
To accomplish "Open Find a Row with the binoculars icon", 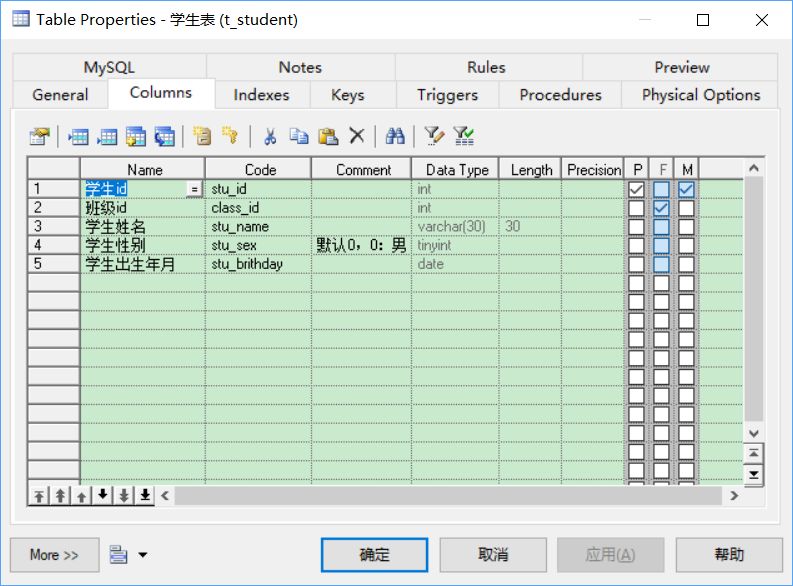I will (395, 136).
